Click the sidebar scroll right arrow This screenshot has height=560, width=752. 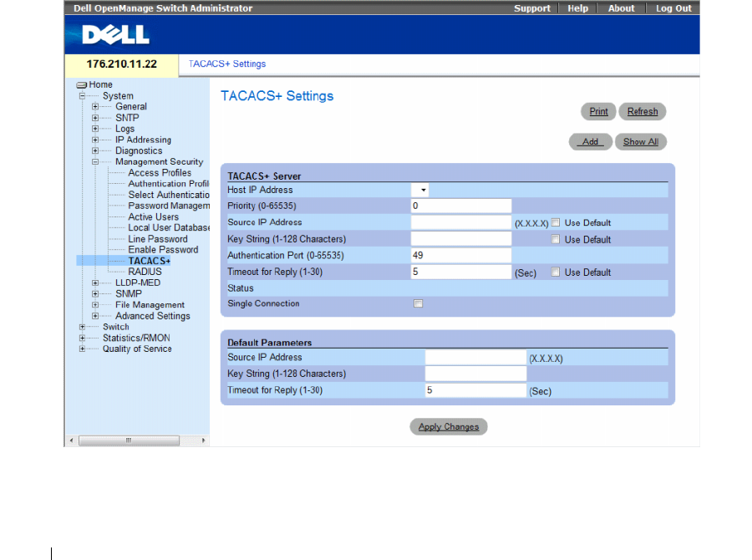(x=203, y=440)
